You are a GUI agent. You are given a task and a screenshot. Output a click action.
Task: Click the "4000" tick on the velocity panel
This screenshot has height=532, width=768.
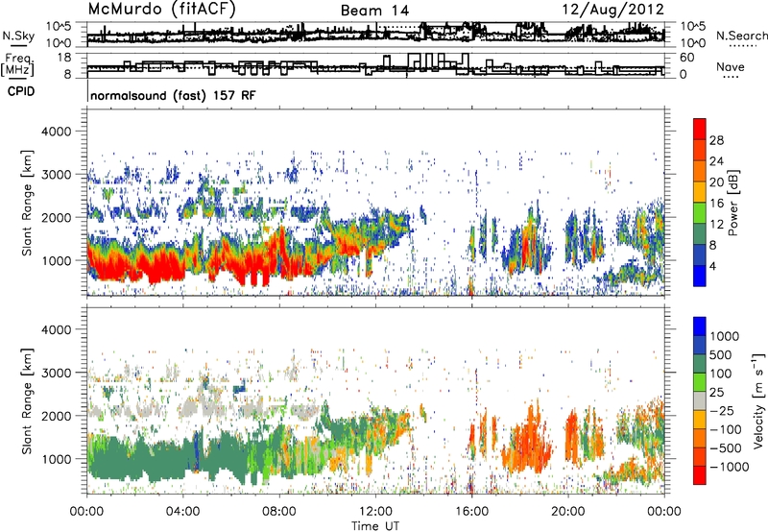pos(56,329)
